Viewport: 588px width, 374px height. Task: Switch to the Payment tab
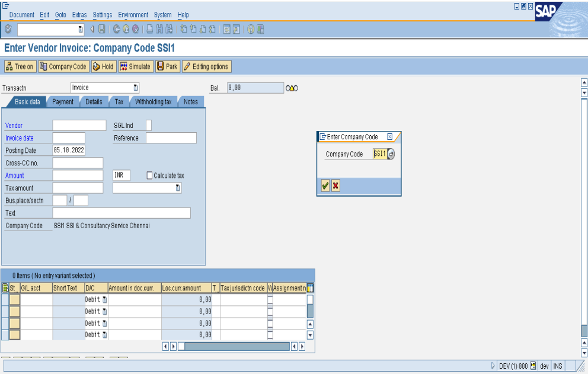(62, 102)
